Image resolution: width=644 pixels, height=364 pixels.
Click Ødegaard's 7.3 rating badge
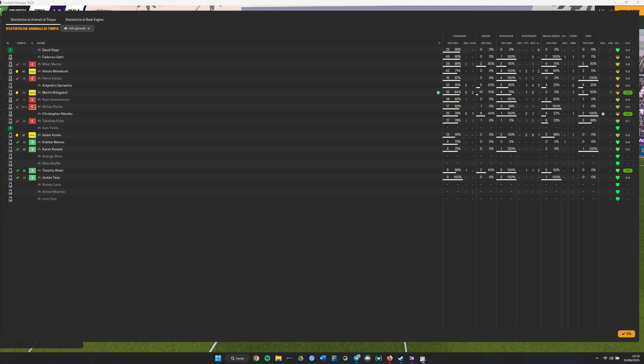(x=627, y=93)
